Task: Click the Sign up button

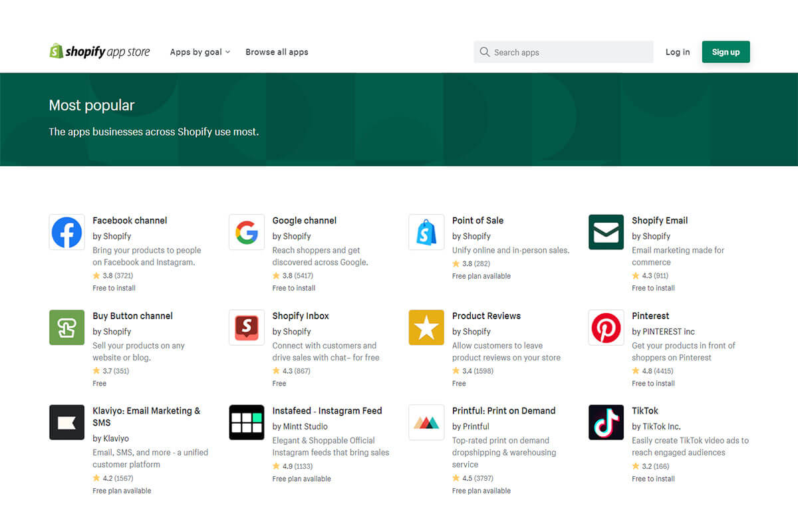Action: pyautogui.click(x=726, y=52)
